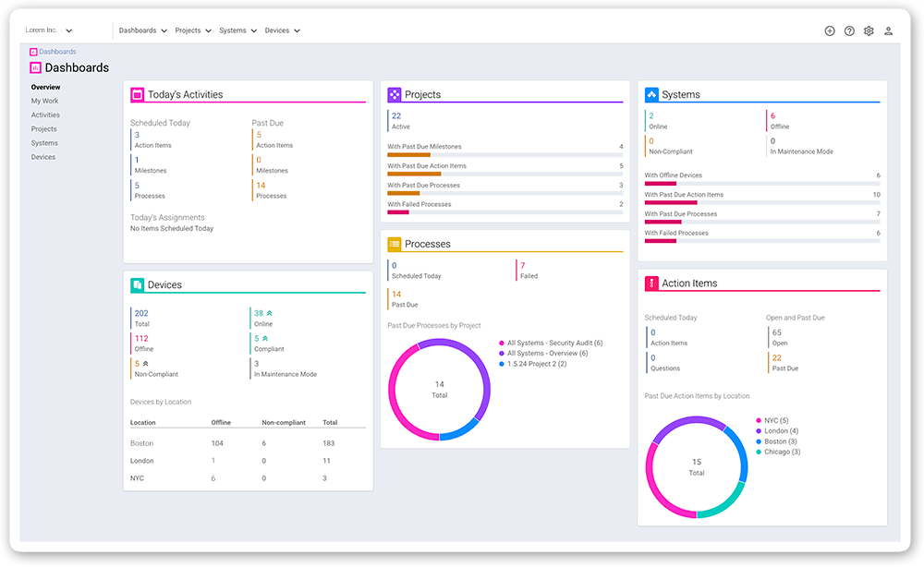This screenshot has height=567, width=924.
Task: Click the With Past Due Milestones progress bar
Action: [x=504, y=154]
